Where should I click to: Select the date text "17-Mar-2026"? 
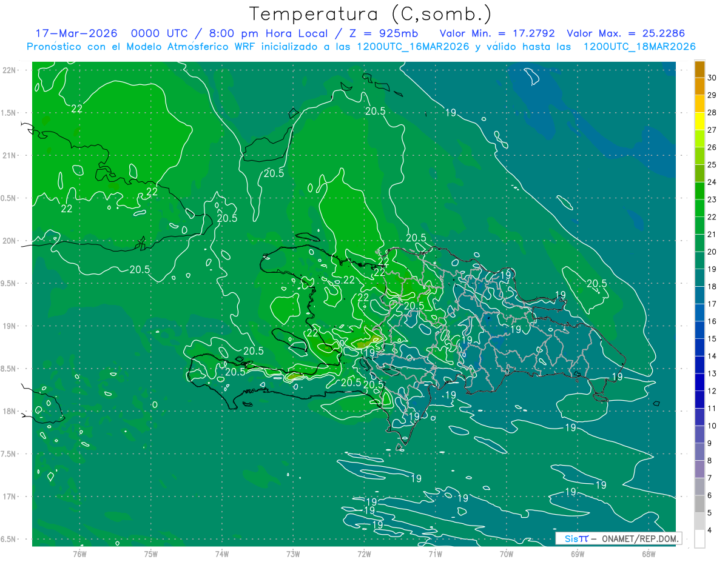[76, 33]
